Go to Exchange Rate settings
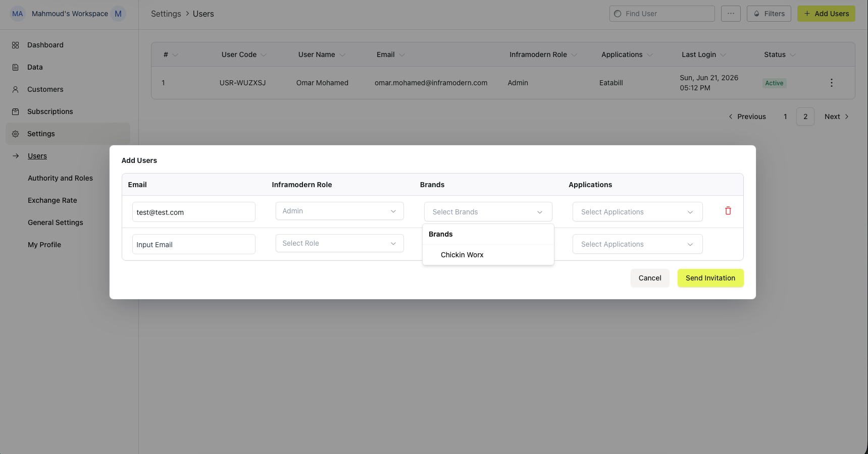 point(53,200)
